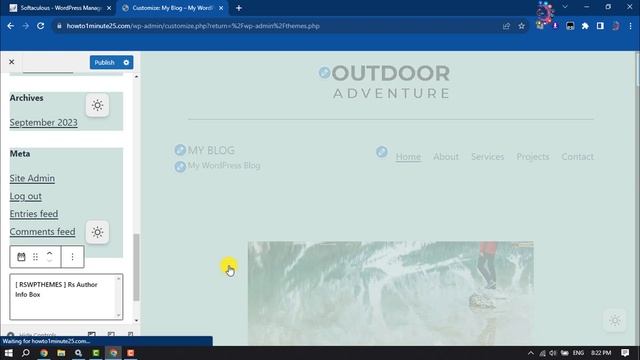The height and width of the screenshot is (360, 640).
Task: Close the WordPress Customizer panel
Action: click(11, 62)
